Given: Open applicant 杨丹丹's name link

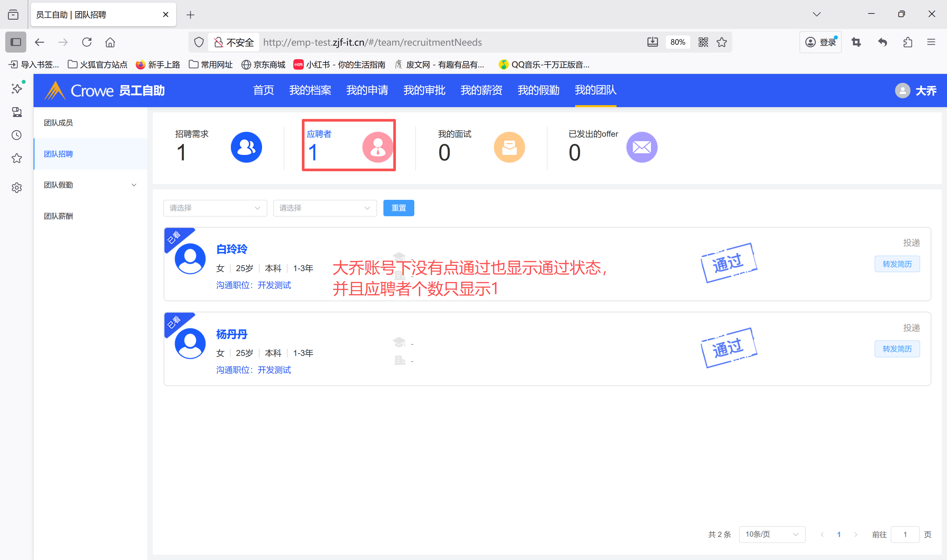Looking at the screenshot, I should (x=231, y=334).
